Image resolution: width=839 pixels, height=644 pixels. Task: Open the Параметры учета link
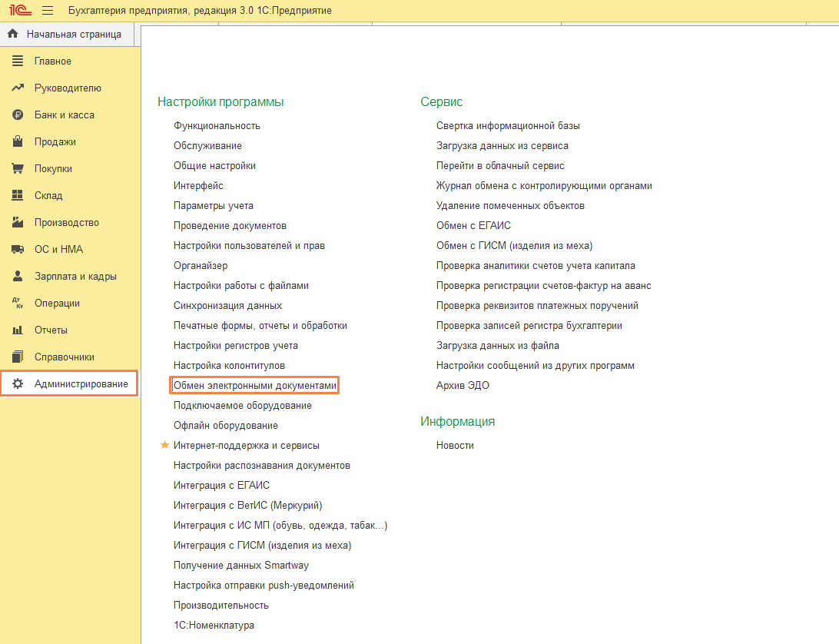214,205
